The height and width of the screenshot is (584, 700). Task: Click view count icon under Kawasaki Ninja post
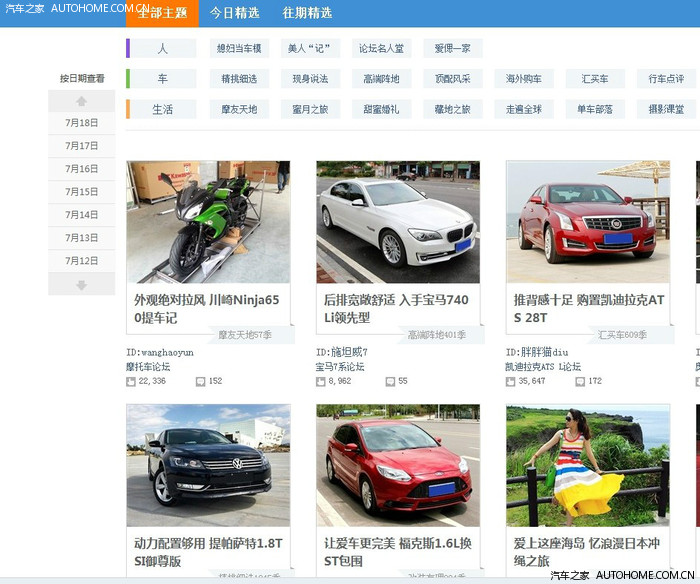tap(131, 381)
